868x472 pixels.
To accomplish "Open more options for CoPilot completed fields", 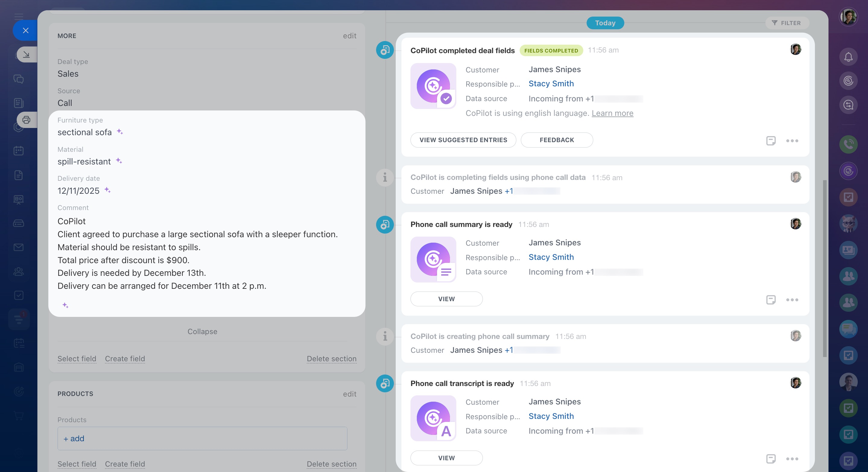I will (x=792, y=141).
